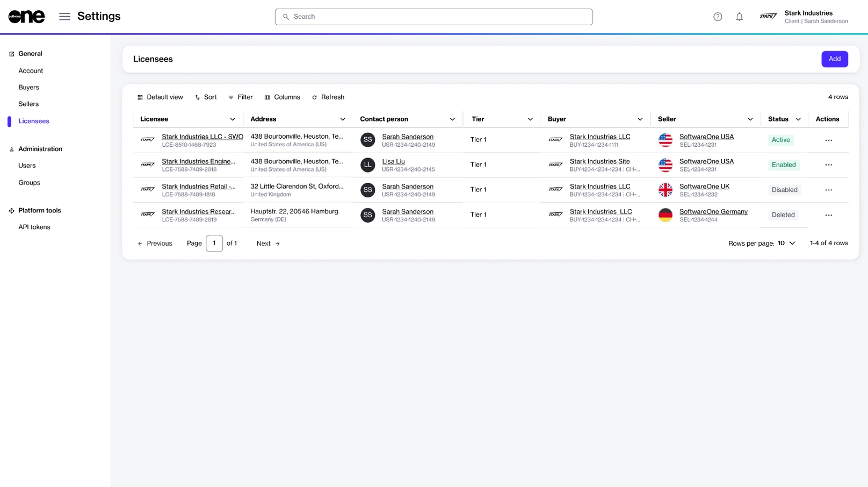Open API tokens in the sidebar

point(34,227)
